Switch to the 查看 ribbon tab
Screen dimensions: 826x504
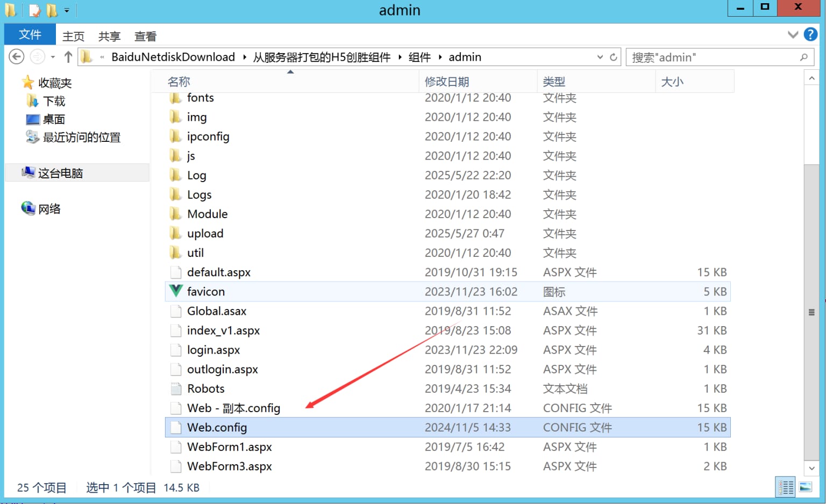pyautogui.click(x=145, y=37)
